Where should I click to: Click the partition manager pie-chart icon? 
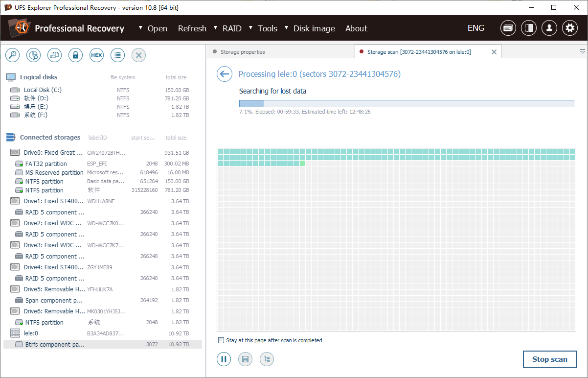33,55
